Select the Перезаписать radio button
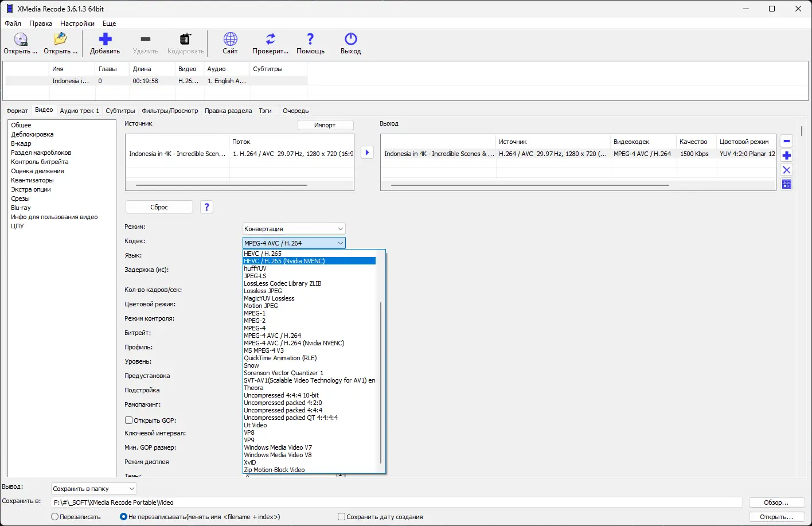 55,517
